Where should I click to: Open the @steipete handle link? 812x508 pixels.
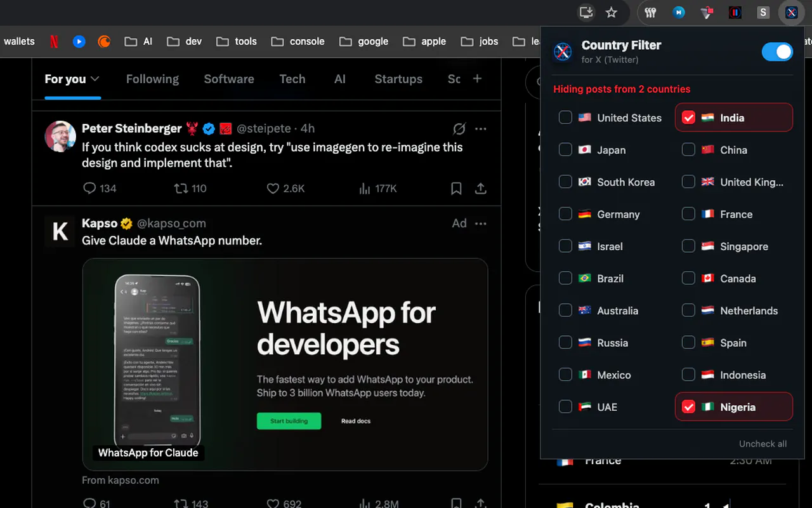[263, 129]
